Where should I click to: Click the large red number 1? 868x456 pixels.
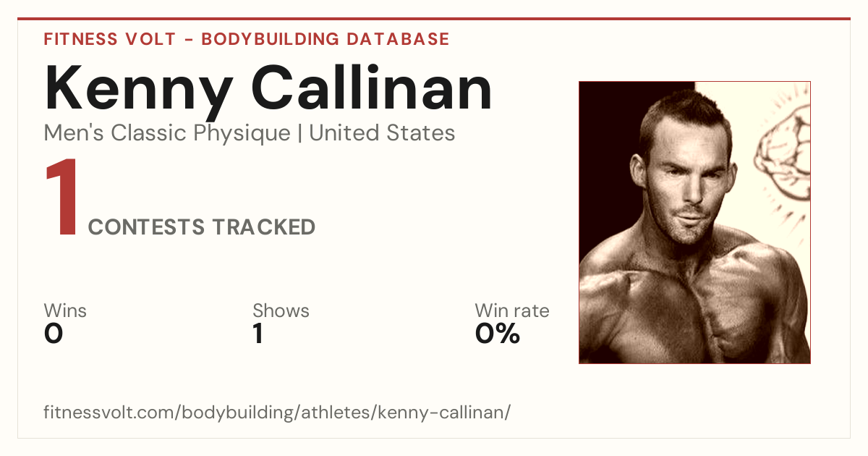(61, 198)
